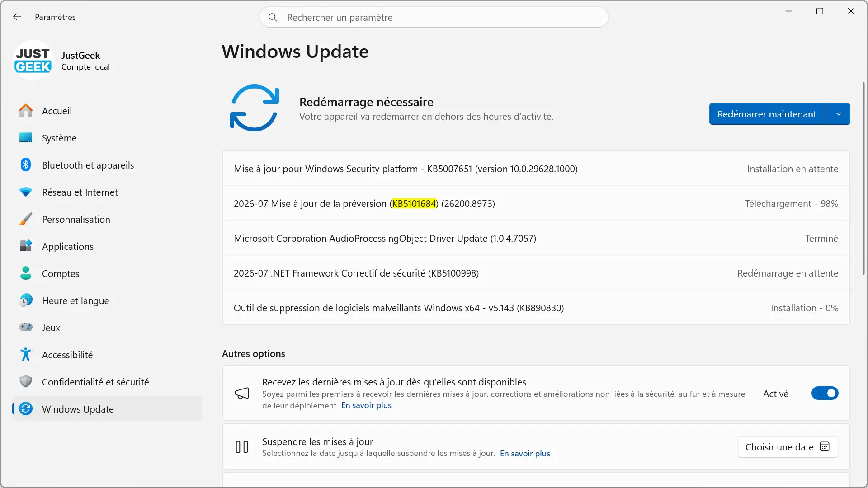Screen dimensions: 868x488
Task: Click the KB5007651 Security platform update row
Action: click(x=536, y=169)
